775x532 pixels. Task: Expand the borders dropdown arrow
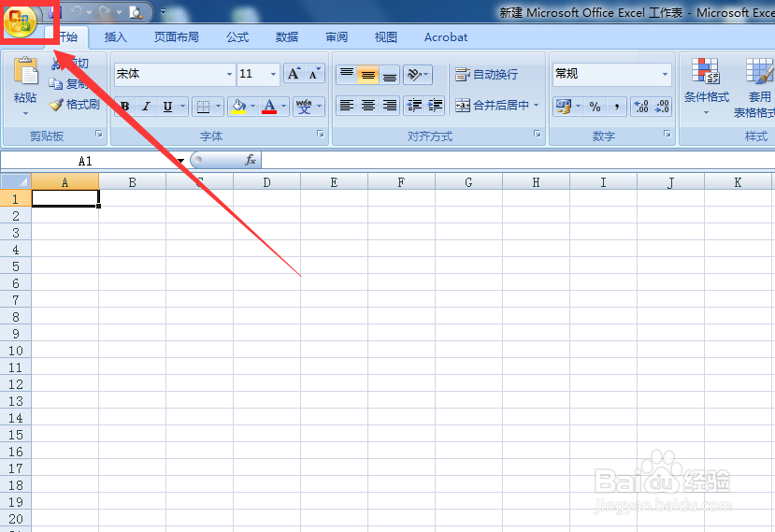tap(218, 107)
